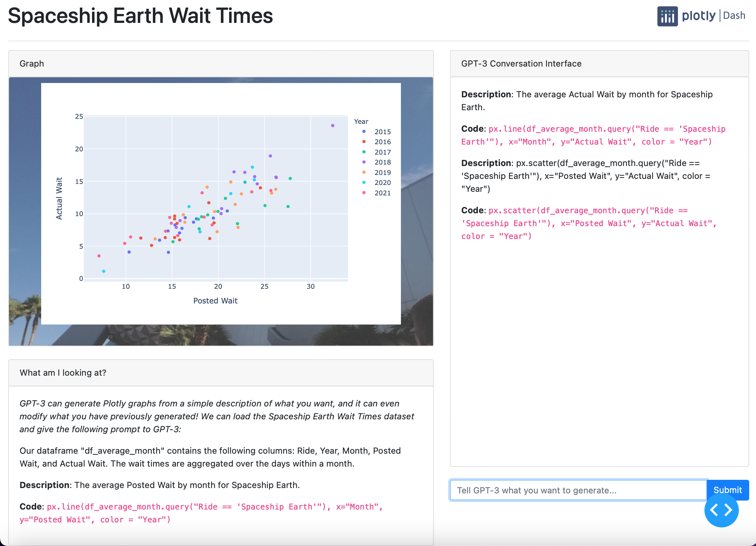Click the Actual Wait axis title
Screen dimensions: 756x546
[59, 198]
